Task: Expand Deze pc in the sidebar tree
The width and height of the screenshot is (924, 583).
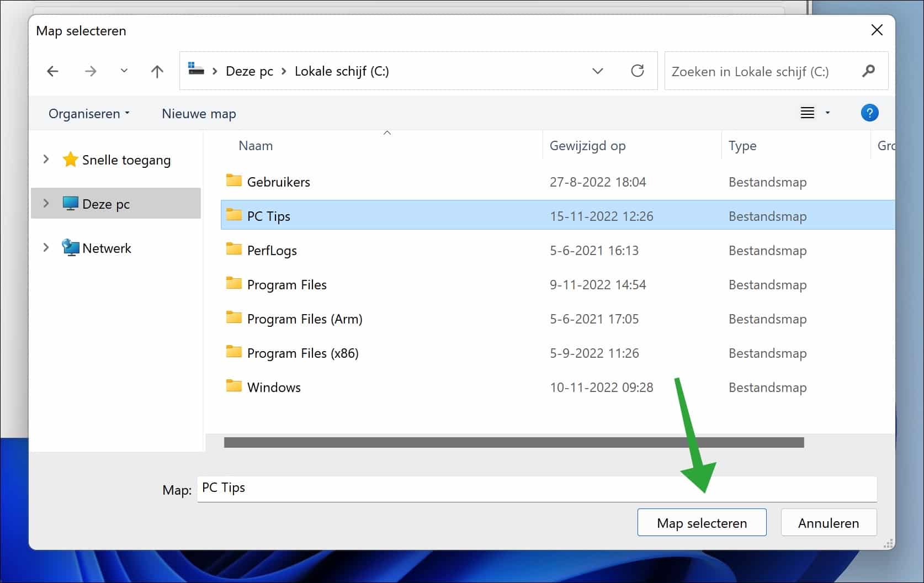Action: coord(46,203)
